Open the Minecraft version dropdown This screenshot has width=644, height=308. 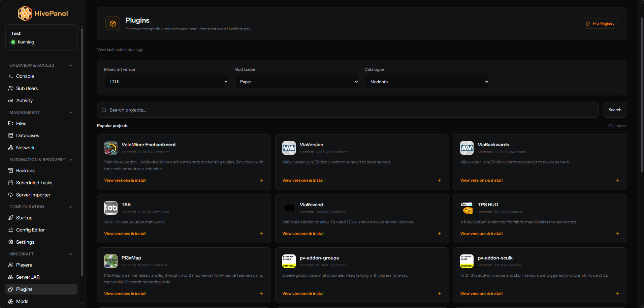point(166,82)
